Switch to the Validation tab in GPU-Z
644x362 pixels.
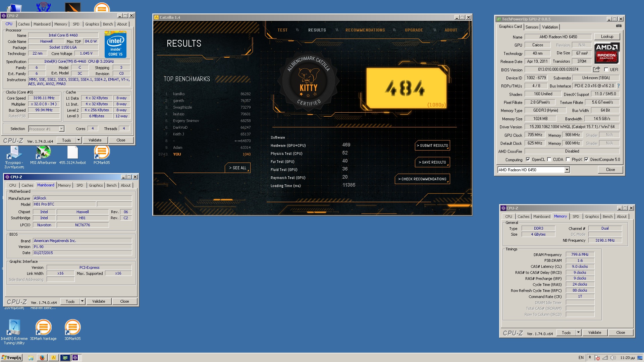pyautogui.click(x=550, y=27)
